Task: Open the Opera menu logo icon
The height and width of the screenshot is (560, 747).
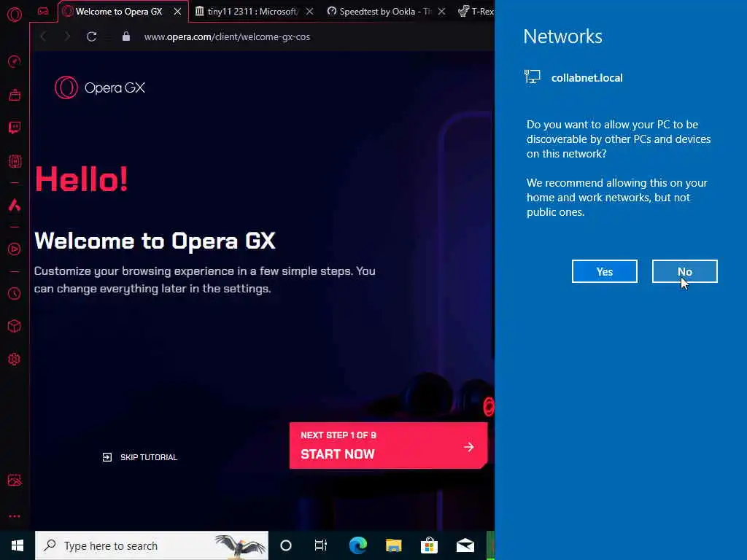Action: 15,15
